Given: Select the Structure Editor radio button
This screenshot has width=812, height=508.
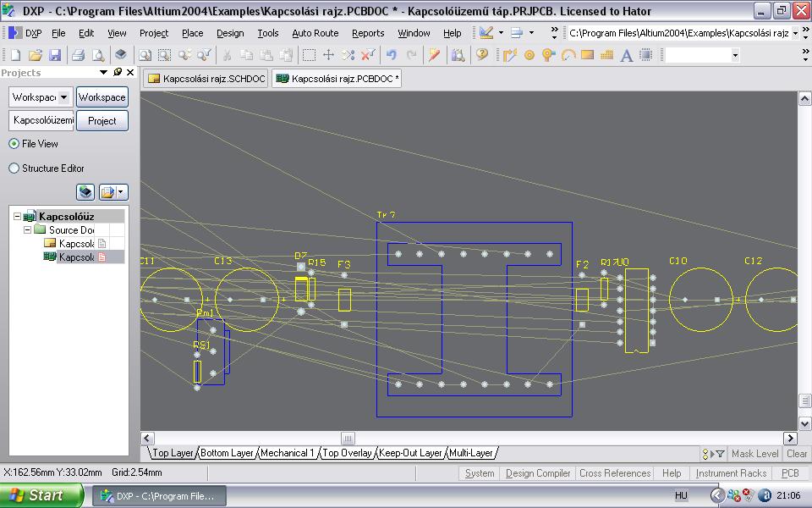Looking at the screenshot, I should pyautogui.click(x=14, y=168).
